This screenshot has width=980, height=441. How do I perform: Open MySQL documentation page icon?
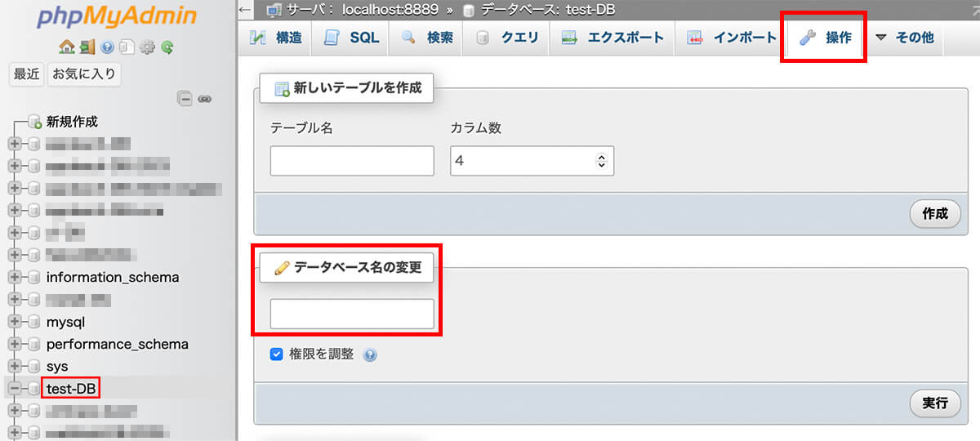(127, 47)
